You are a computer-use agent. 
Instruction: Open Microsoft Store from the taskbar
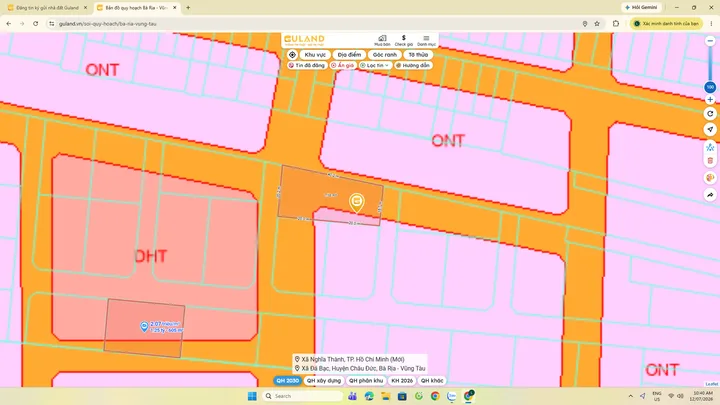402,396
